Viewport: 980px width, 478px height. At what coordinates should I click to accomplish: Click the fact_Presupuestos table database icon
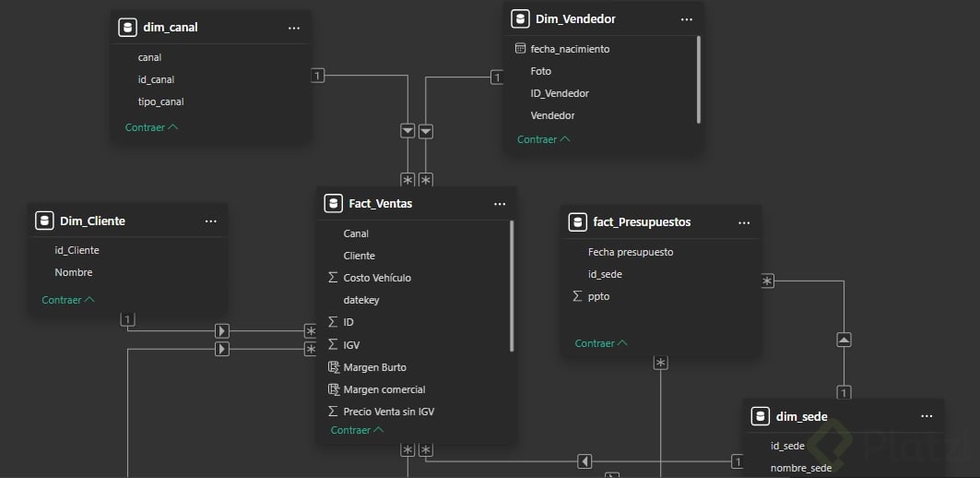click(x=578, y=221)
